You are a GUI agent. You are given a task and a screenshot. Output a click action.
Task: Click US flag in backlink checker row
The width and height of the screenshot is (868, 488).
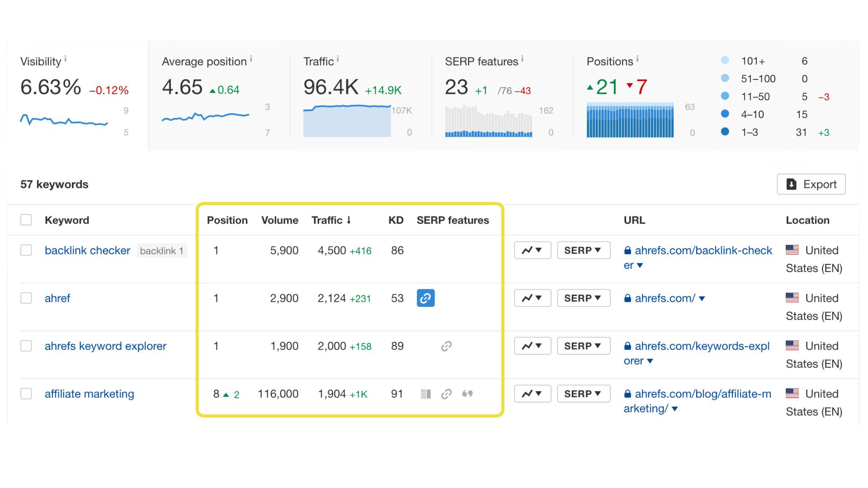[792, 250]
